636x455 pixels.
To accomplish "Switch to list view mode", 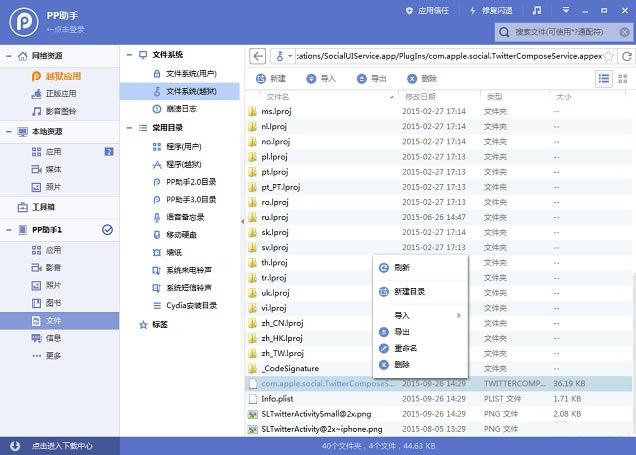I will (604, 79).
